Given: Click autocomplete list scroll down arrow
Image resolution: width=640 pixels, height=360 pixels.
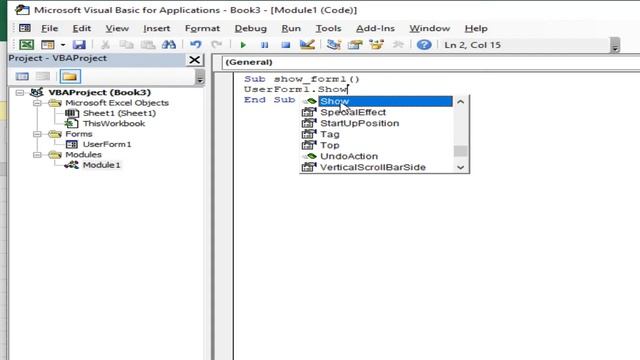Looking at the screenshot, I should pyautogui.click(x=460, y=167).
